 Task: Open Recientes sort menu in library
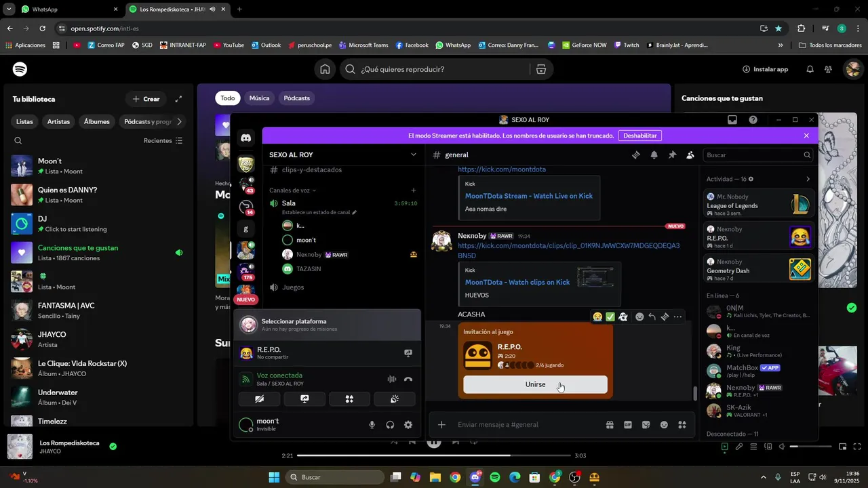163,140
